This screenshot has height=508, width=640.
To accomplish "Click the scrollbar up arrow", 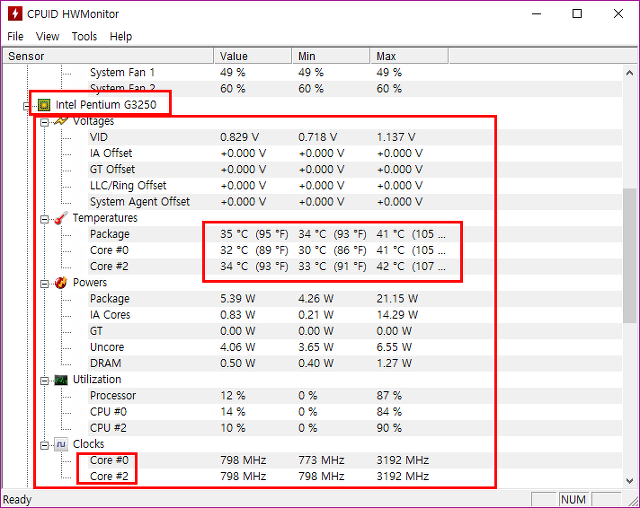I will coord(629,73).
